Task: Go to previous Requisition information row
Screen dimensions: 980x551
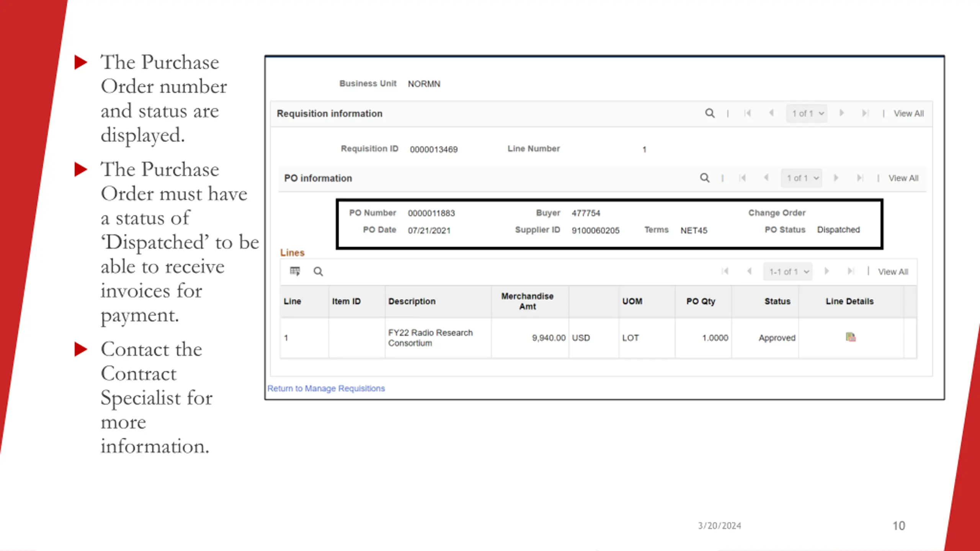Action: click(771, 113)
